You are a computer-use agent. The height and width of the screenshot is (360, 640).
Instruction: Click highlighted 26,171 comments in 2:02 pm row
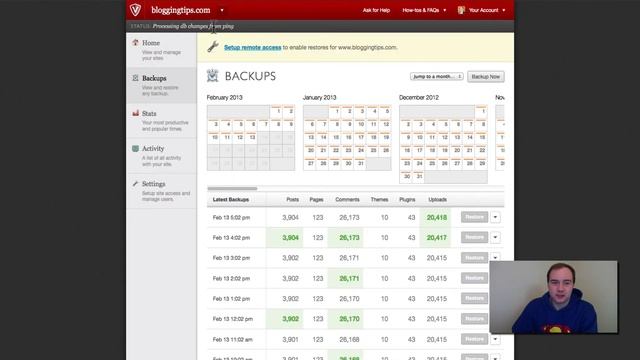click(349, 278)
